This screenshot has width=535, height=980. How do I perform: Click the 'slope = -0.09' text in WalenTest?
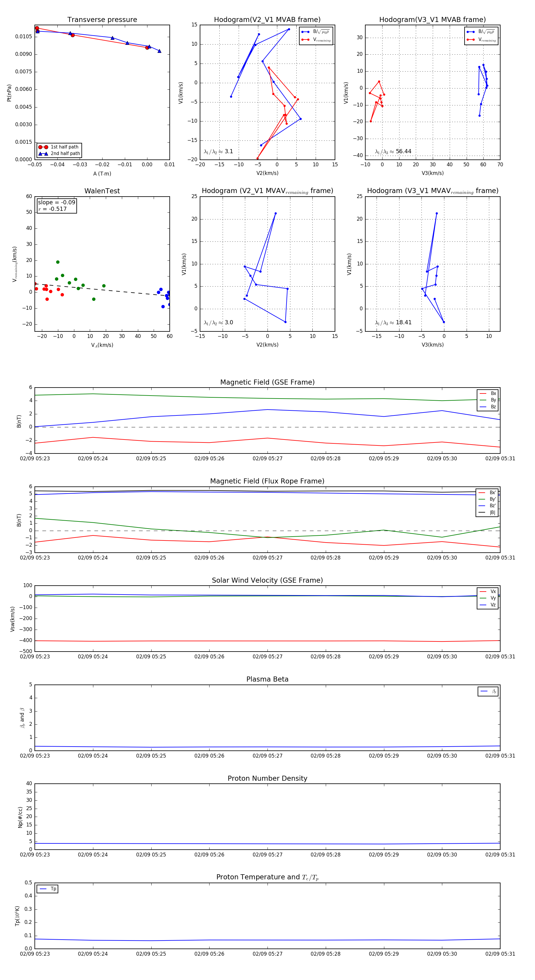(56, 203)
